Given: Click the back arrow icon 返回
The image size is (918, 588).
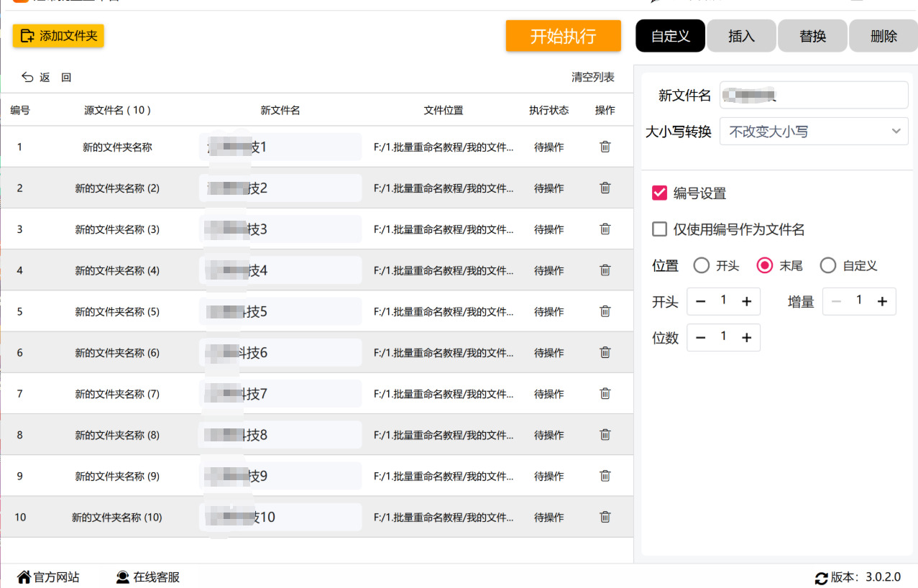Looking at the screenshot, I should click(28, 78).
